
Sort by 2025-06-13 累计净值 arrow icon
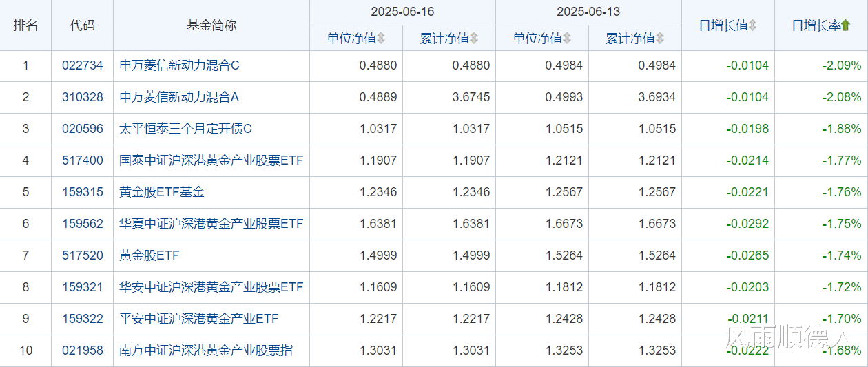point(660,39)
